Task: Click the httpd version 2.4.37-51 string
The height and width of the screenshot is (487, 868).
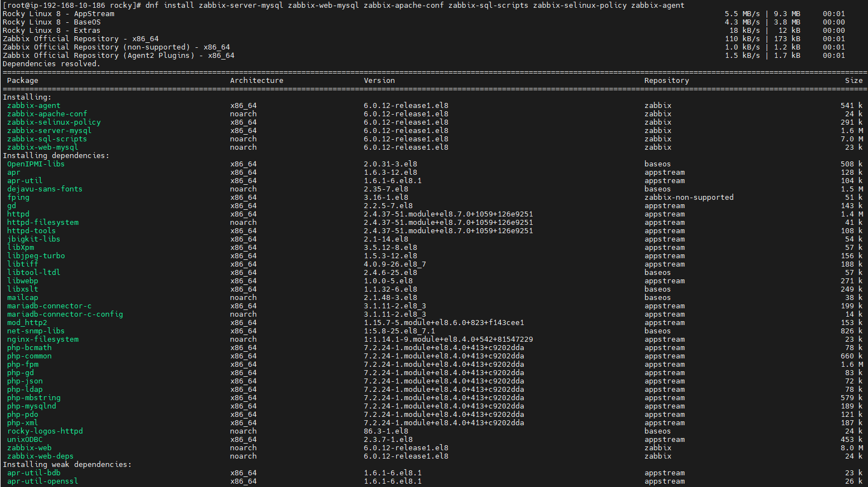Action: tap(448, 214)
